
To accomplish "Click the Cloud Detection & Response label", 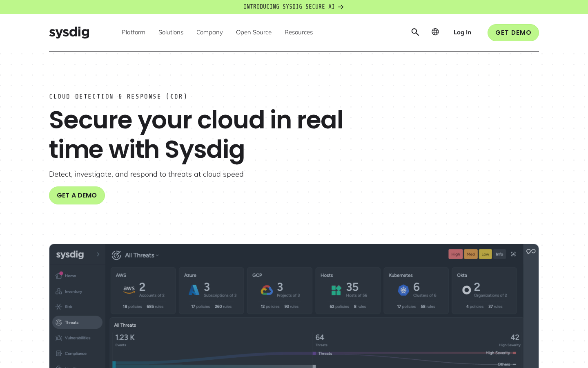I will point(118,96).
